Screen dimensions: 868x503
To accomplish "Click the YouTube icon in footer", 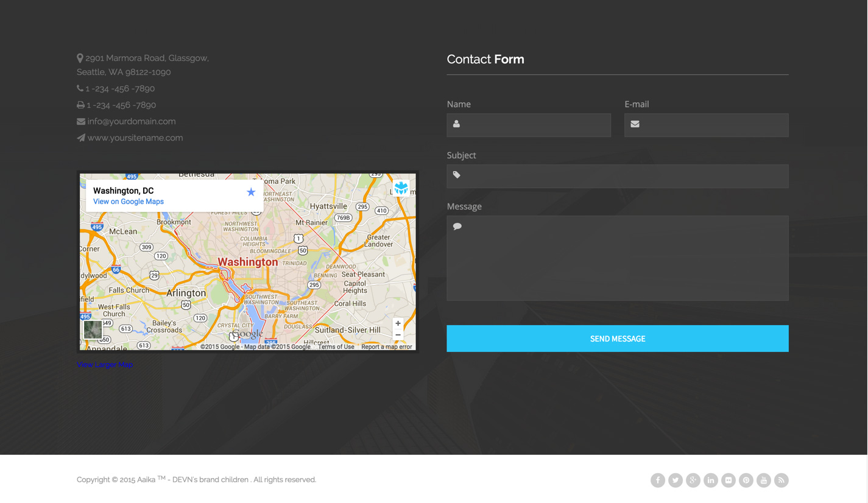I will (764, 480).
